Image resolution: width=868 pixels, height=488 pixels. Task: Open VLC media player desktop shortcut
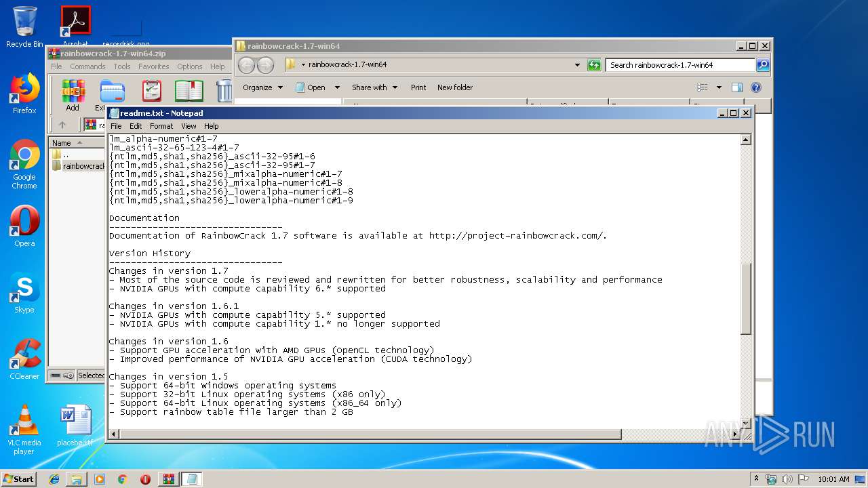pos(24,430)
